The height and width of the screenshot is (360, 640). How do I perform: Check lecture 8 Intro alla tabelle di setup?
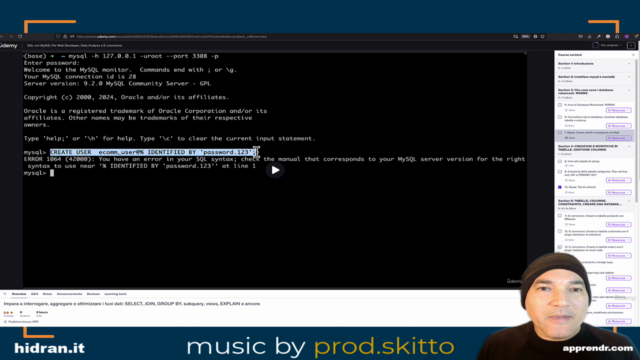[560, 161]
